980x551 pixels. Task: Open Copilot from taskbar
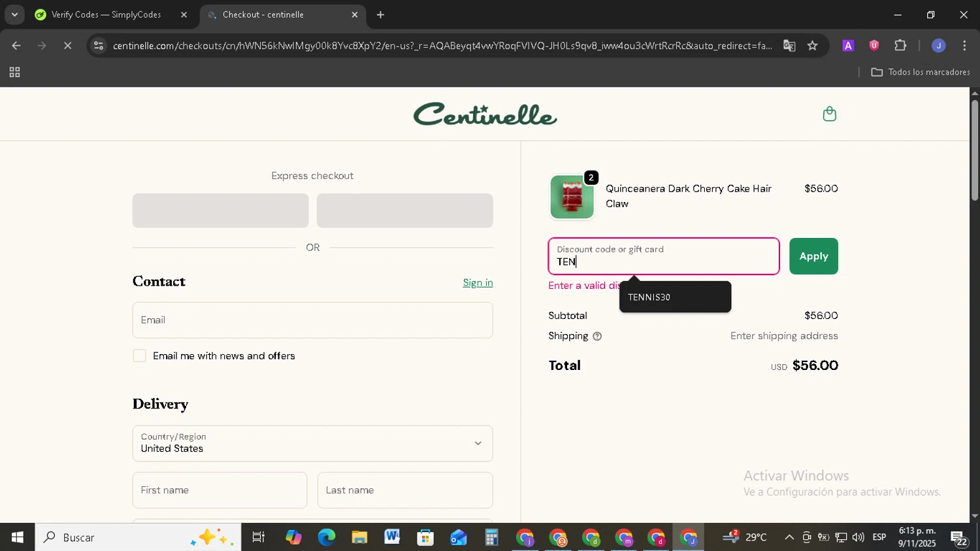(x=293, y=537)
